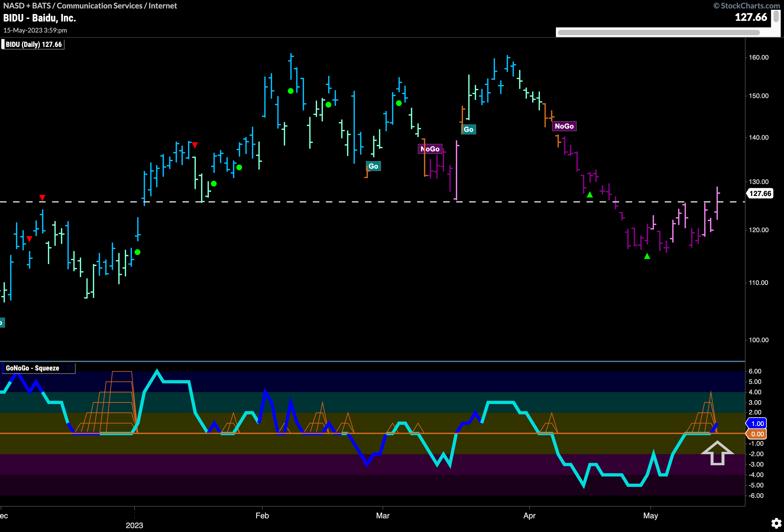This screenshot has width=784, height=532.
Task: Click the green dot marker near 150 in February
Action: click(290, 91)
